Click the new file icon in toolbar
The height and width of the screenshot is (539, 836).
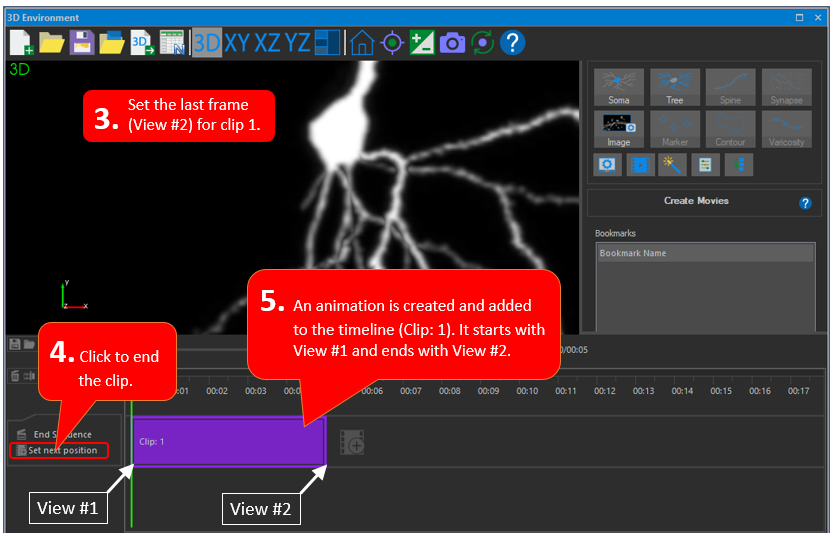pos(20,42)
